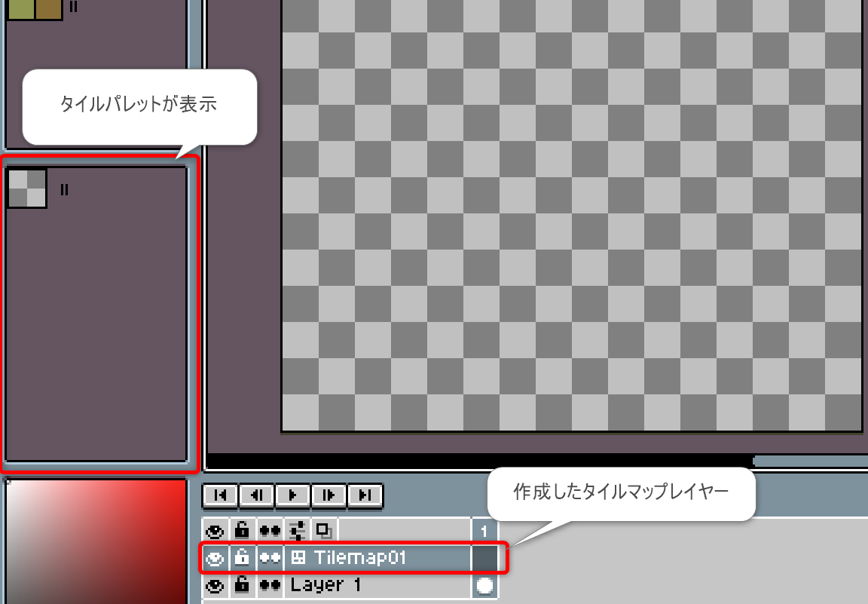
Task: Advance to the next frame
Action: click(329, 495)
